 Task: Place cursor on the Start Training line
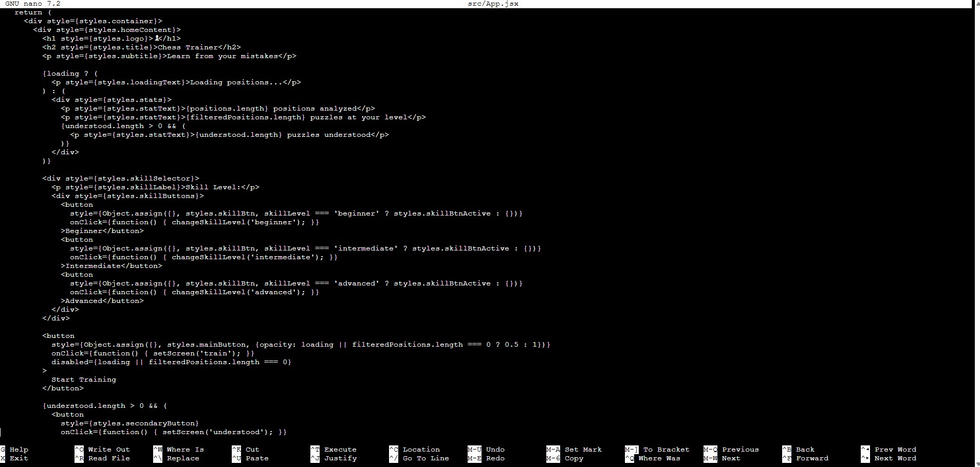click(x=84, y=379)
